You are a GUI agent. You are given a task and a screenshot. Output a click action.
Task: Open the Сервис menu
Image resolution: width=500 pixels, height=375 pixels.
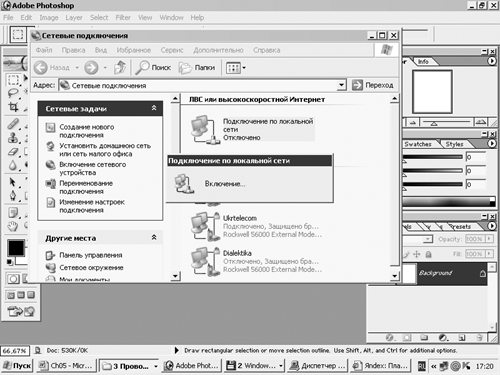click(x=172, y=50)
